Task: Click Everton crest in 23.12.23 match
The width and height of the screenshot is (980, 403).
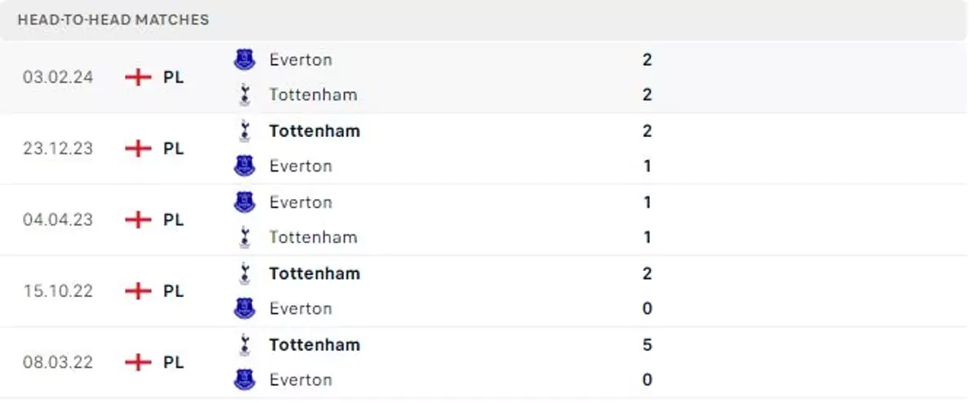Action: (x=244, y=166)
